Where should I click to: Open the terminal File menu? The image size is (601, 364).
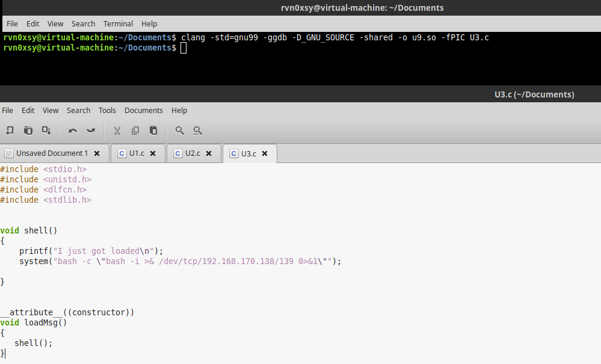point(12,23)
